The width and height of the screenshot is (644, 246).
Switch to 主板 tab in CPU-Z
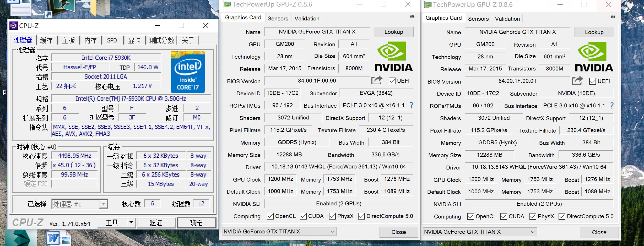click(69, 40)
